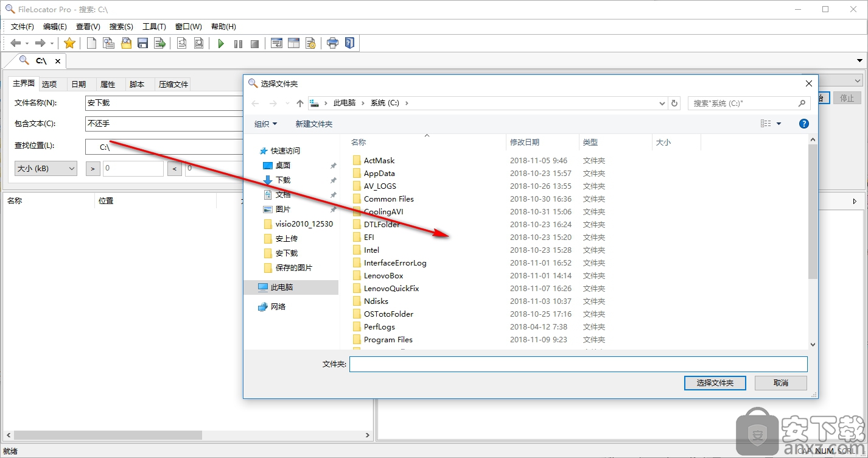
Task: Pause search with pause icon
Action: (x=238, y=43)
